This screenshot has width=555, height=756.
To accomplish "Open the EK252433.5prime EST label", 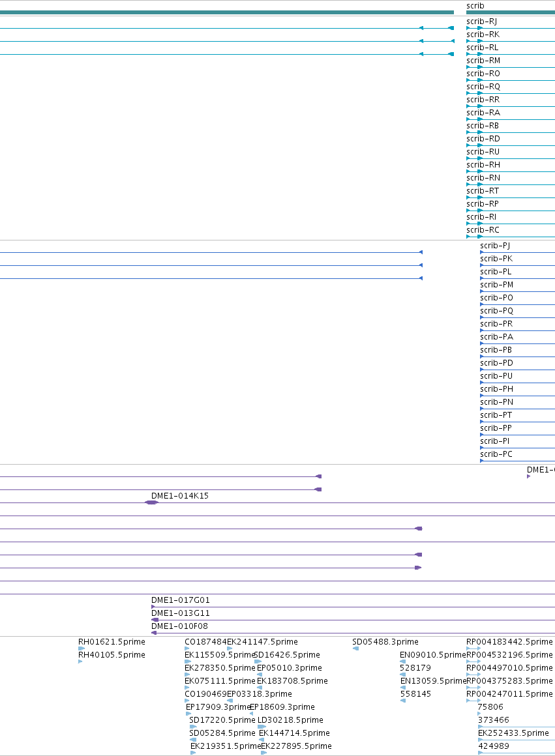I will 513,733.
